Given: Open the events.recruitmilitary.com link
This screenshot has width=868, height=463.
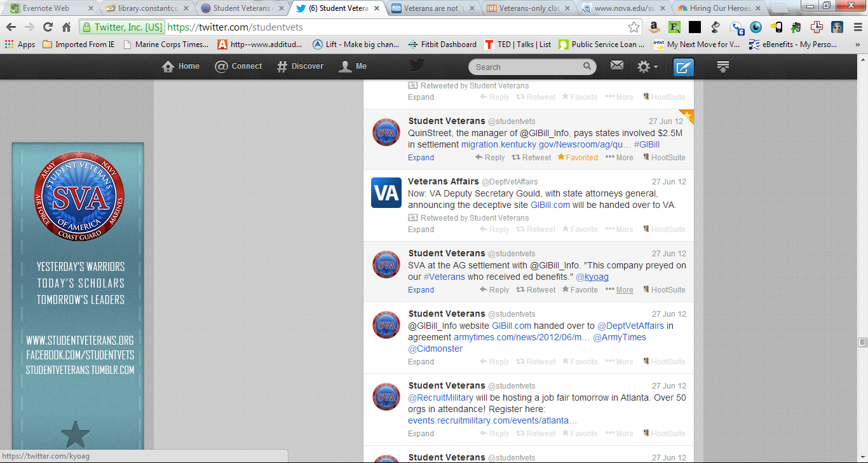Looking at the screenshot, I should (492, 421).
